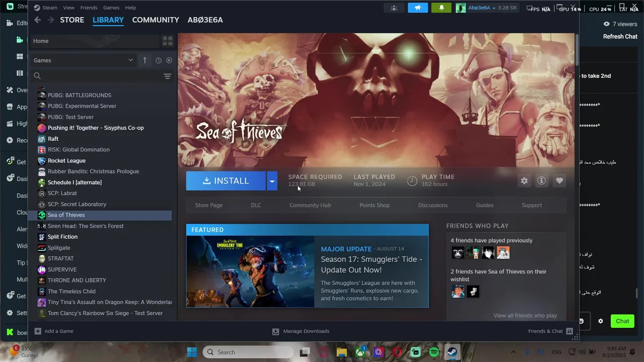This screenshot has width=644, height=362.
Task: Switch to the STORE tab
Action: click(72, 20)
